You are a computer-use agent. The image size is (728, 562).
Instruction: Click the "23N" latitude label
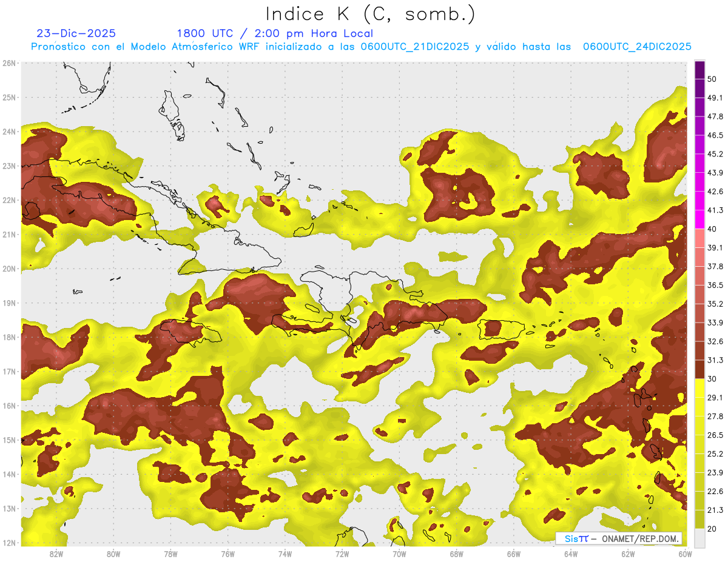click(x=9, y=166)
